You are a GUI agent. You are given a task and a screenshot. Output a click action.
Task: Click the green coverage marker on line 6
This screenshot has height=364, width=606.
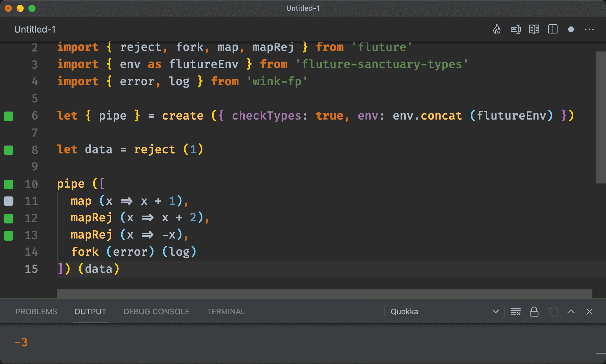point(9,116)
